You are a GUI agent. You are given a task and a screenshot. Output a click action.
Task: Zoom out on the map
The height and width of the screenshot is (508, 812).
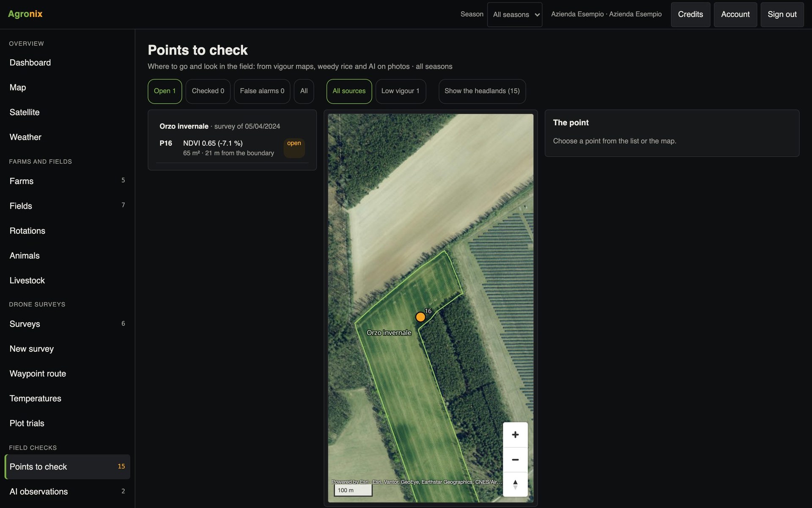515,460
